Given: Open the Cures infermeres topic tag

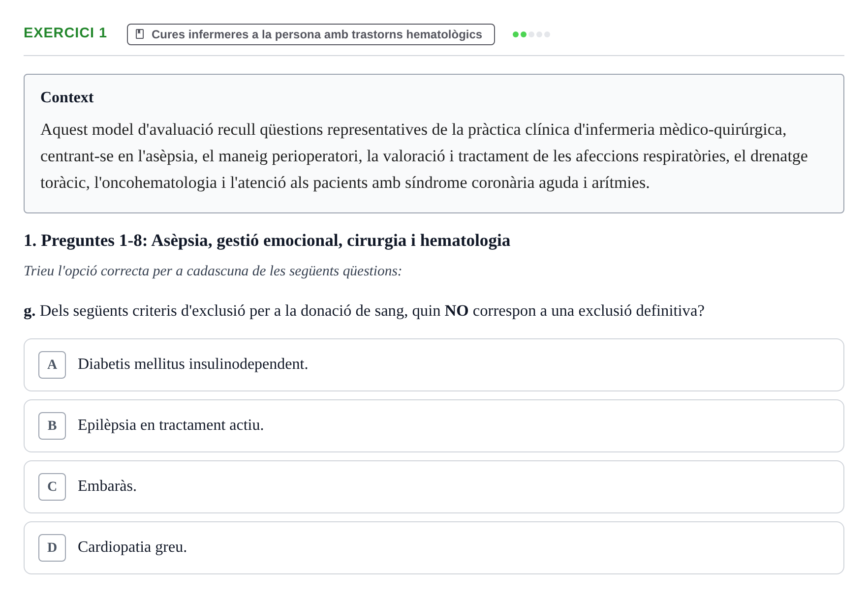Looking at the screenshot, I should pos(310,34).
